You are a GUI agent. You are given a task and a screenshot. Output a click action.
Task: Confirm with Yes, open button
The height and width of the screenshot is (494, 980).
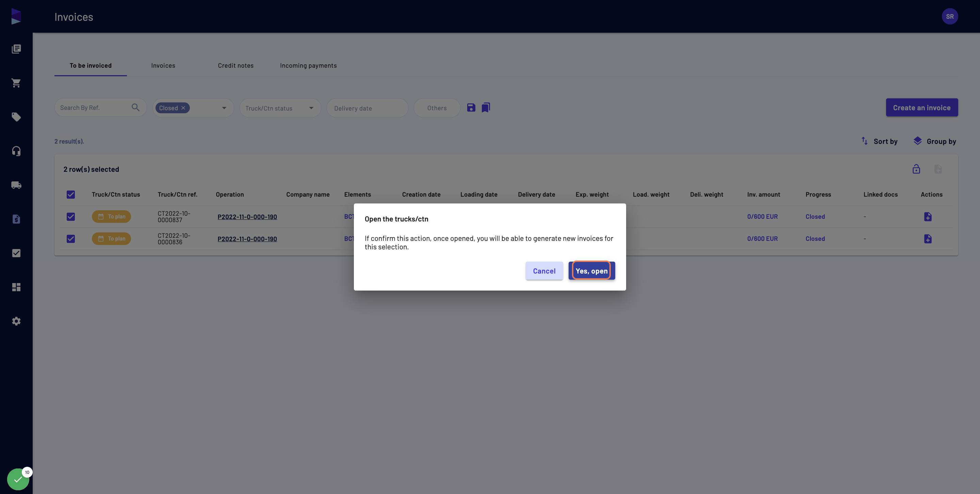point(592,271)
